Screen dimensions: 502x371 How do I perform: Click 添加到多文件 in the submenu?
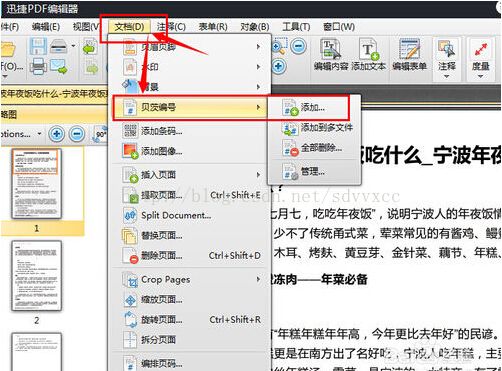coord(314,128)
